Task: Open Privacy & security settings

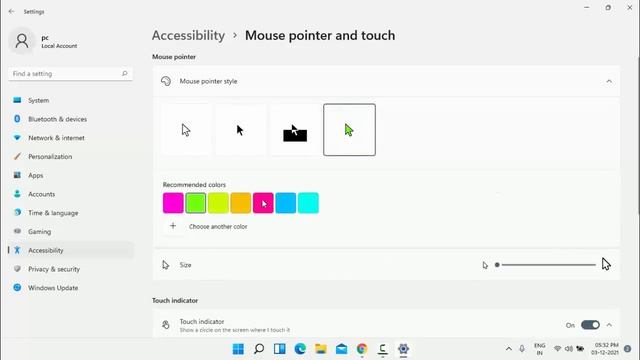Action: coord(70,269)
